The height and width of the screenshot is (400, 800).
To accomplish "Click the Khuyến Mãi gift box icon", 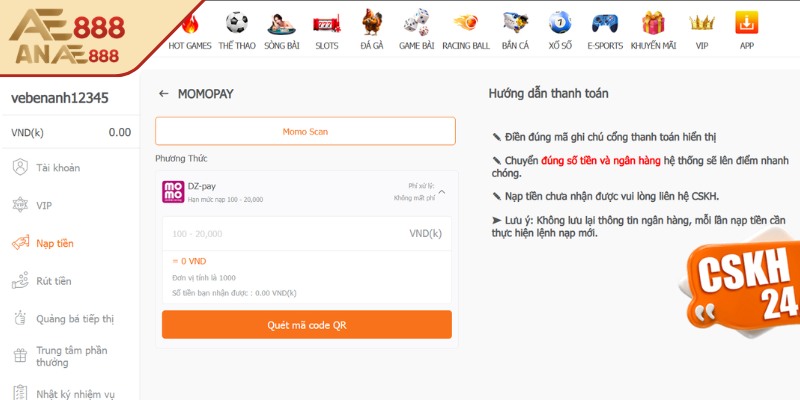I will pos(653,22).
